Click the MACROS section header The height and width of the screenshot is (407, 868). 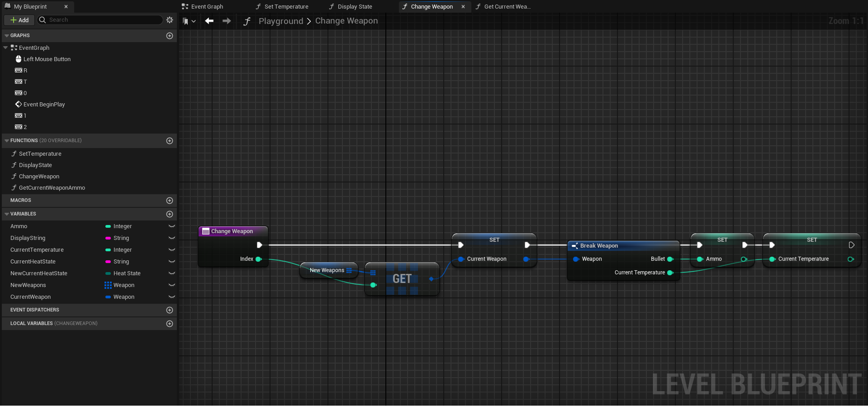click(x=89, y=201)
